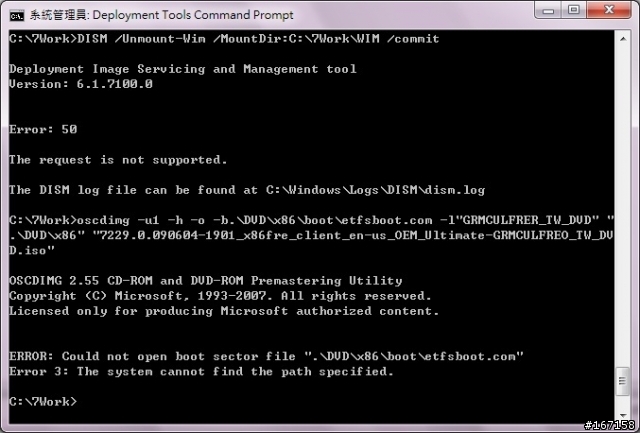640x433 pixels.
Task: Click the scrollbar down arrow
Action: click(623, 416)
